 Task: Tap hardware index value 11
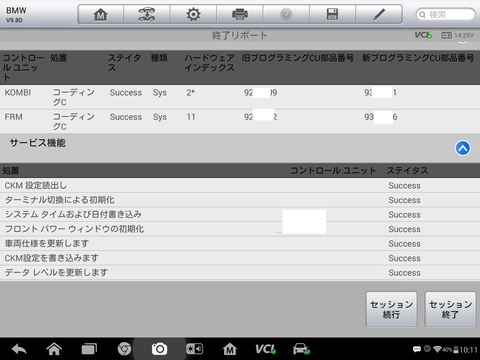tap(191, 117)
